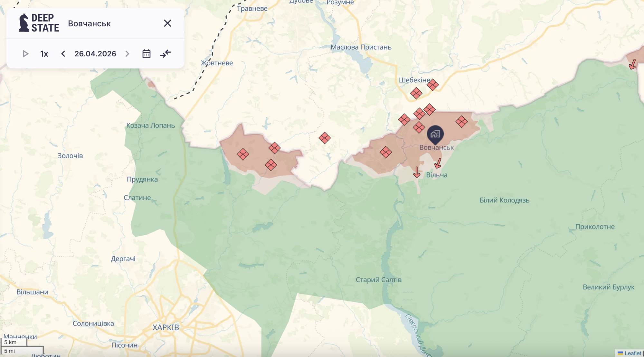The width and height of the screenshot is (644, 357).
Task: Click the easternmost unit marker in Вовчанськ zone
Action: pos(461,122)
